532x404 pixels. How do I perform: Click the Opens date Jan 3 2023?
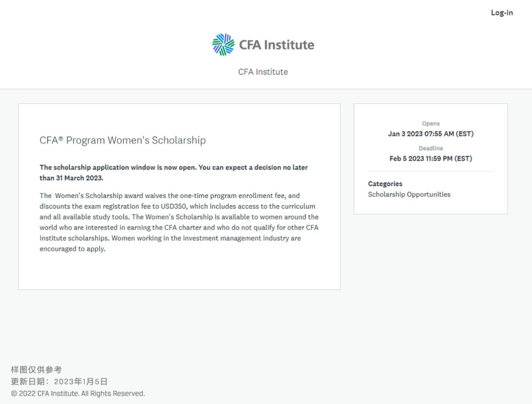point(431,134)
